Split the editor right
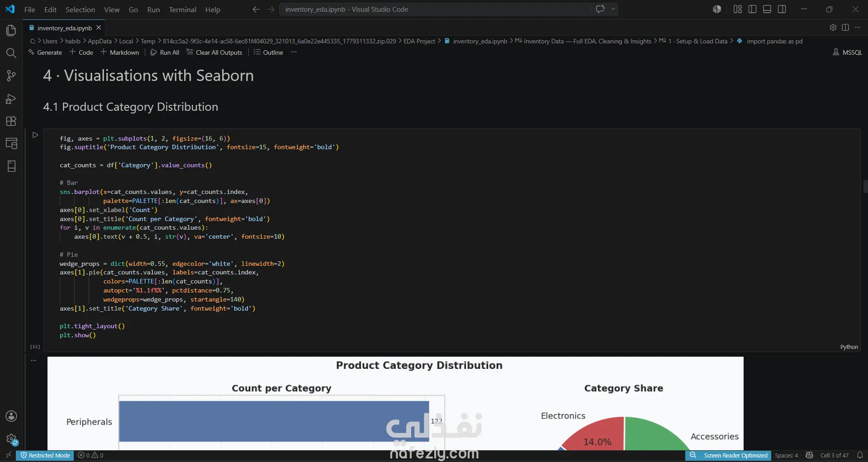Viewport: 868px width, 462px height. tap(845, 27)
